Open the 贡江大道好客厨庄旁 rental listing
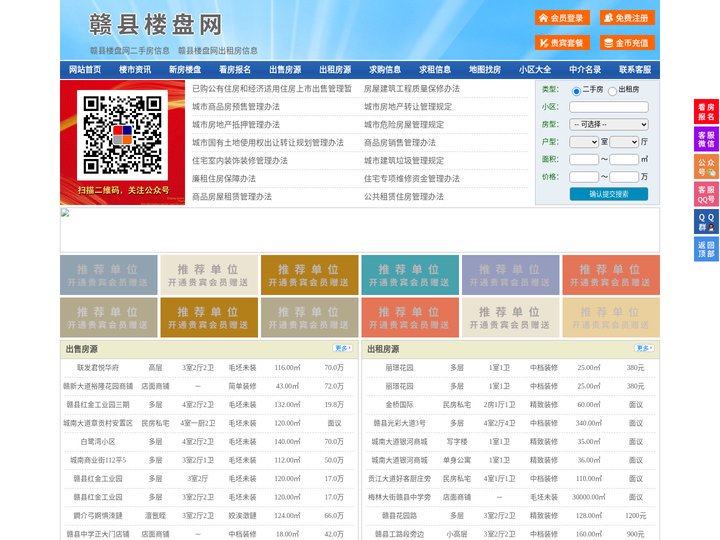720x540 pixels. pos(399,478)
